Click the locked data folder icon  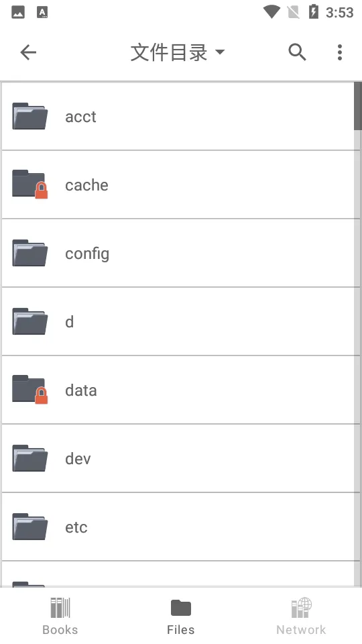coord(29,390)
